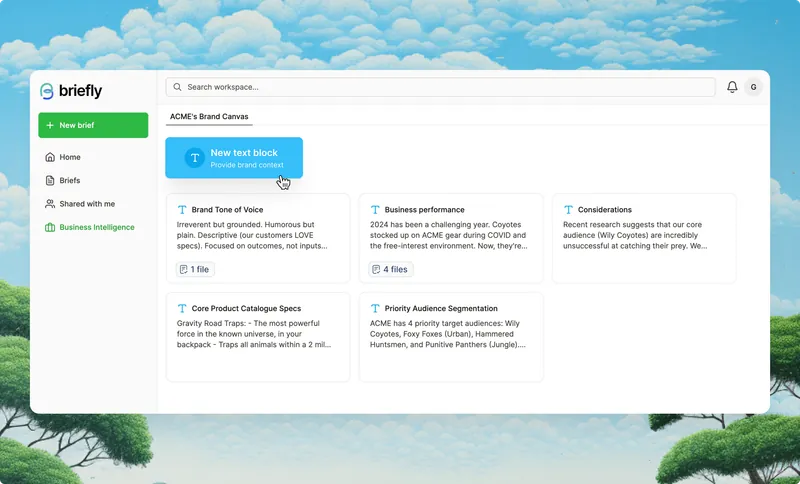Click the search magnifier icon

point(177,87)
